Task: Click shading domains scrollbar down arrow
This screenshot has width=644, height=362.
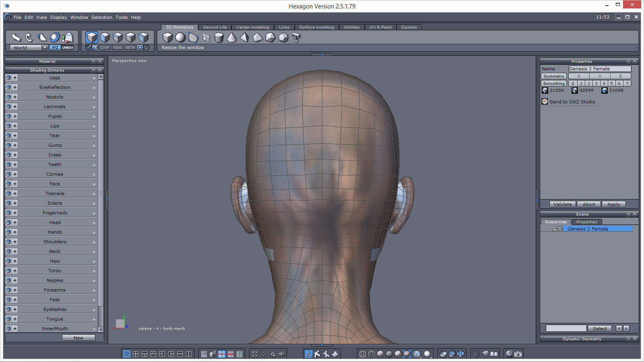Action: 101,329
